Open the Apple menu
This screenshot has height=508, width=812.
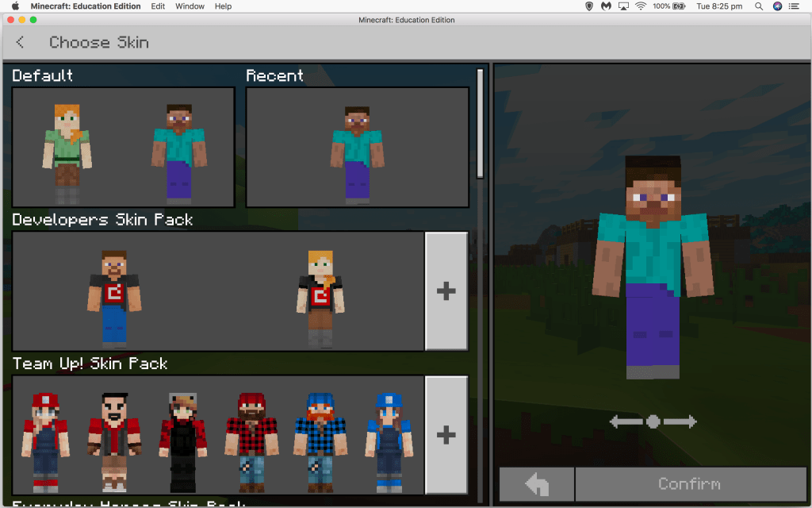[14, 6]
